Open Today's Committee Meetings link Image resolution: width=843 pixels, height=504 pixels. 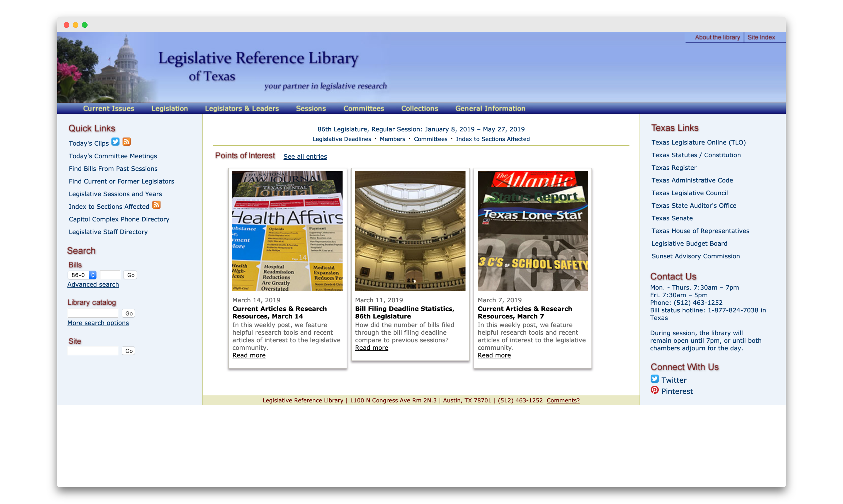(x=113, y=156)
